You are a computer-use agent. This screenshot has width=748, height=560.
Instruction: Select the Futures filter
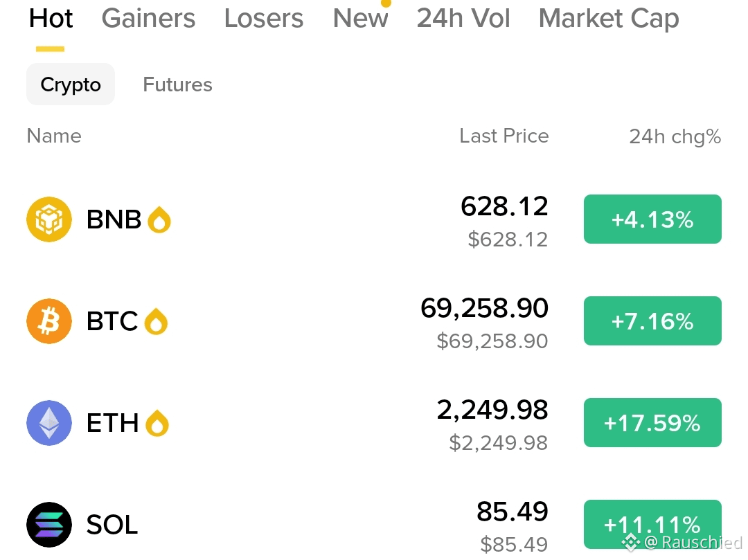(177, 84)
